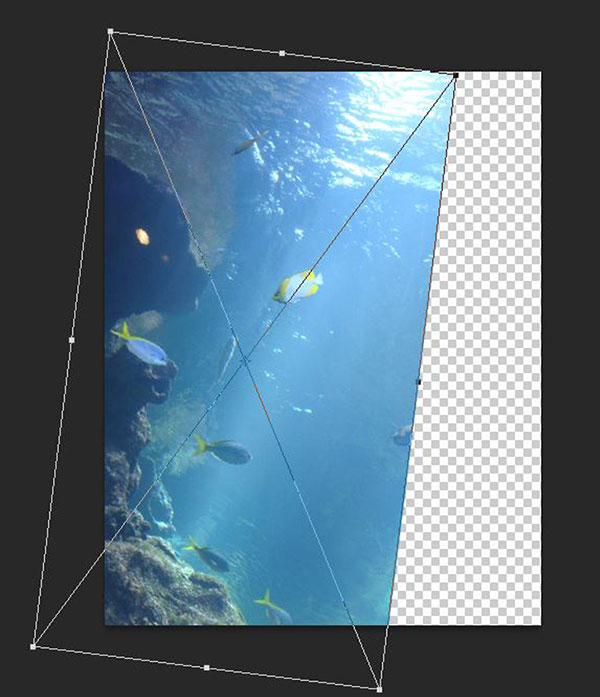Click the bottom-left transform corner handle
The width and height of the screenshot is (600, 697).
coord(33,646)
